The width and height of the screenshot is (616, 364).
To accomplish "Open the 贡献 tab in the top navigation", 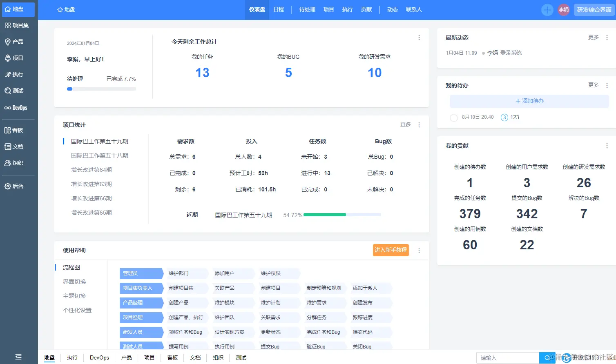I will (366, 10).
